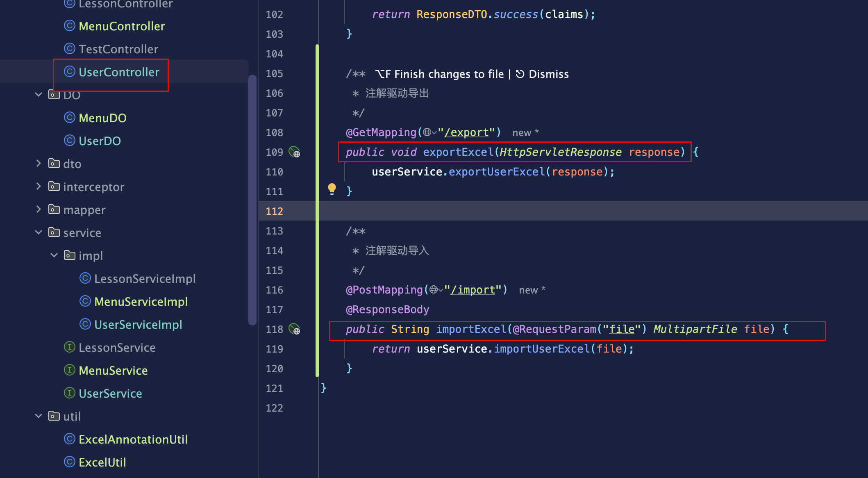Screen dimensions: 868x478
Task: Click the endpoint gutter icon on line 109
Action: (294, 152)
